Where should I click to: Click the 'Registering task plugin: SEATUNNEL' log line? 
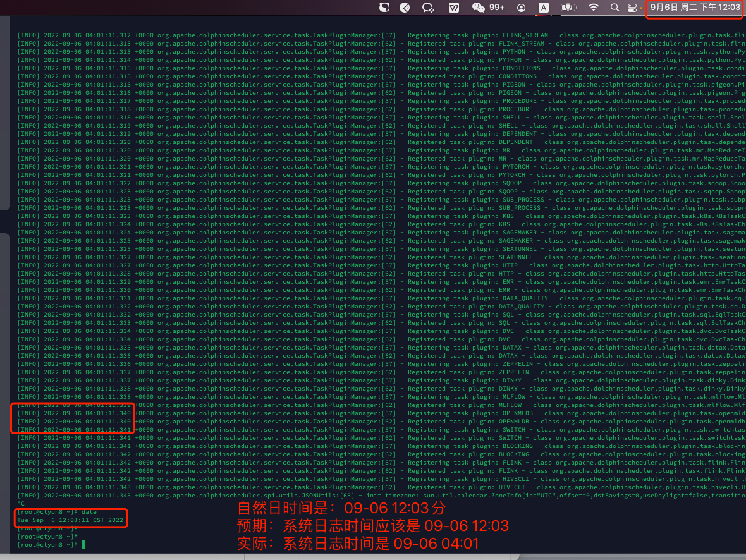382,249
